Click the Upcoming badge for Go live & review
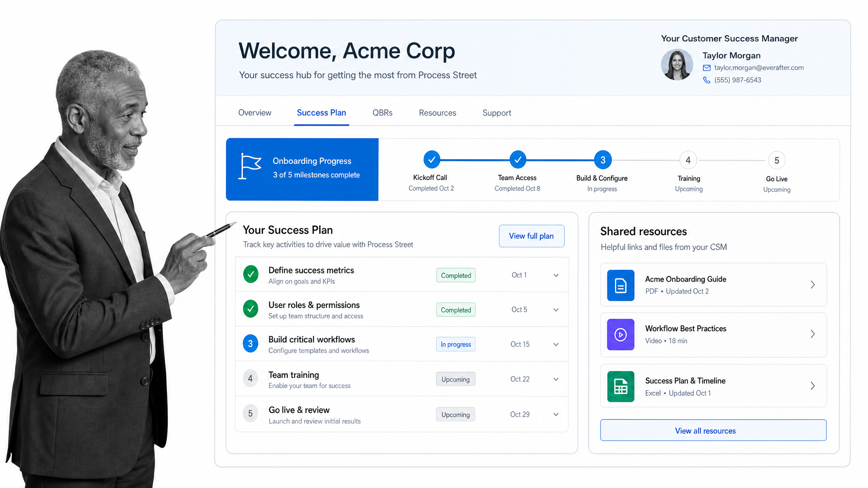Viewport: 868px width, 488px height. [456, 415]
